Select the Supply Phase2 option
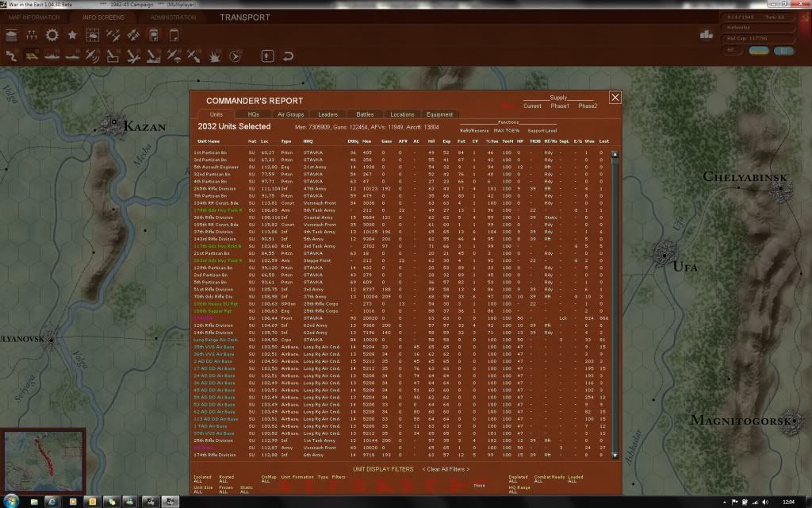Viewport: 812px width, 508px height. click(588, 106)
